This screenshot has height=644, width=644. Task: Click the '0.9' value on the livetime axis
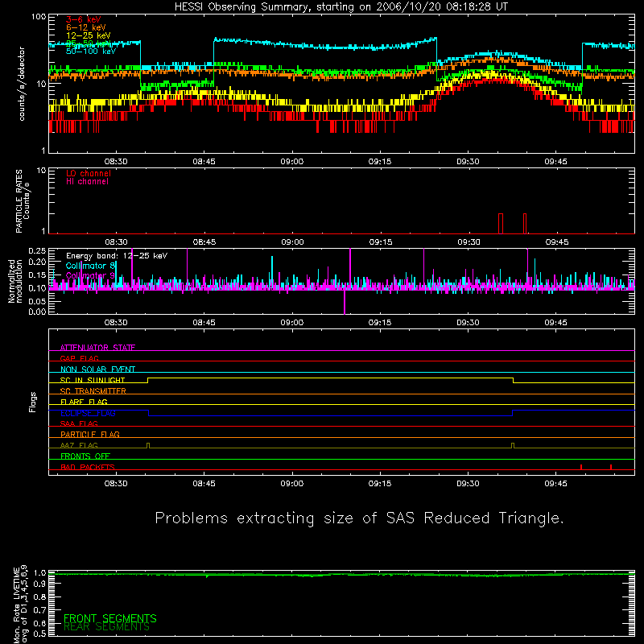39,584
